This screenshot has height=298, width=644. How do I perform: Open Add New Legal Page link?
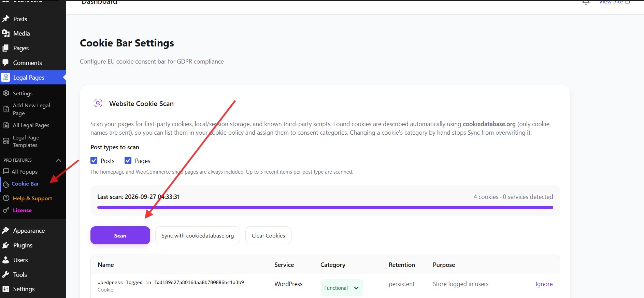pos(31,109)
